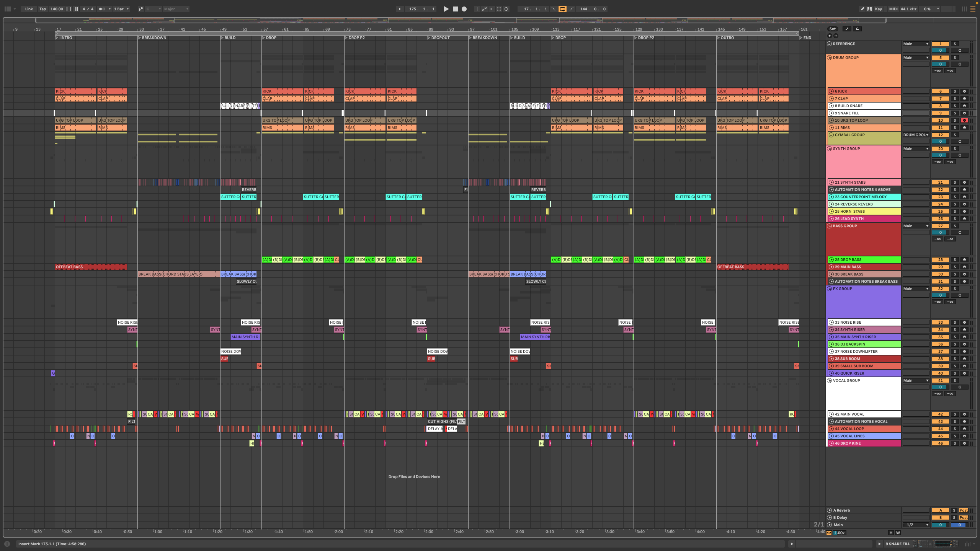
Task: Fold the BASS GROUP track
Action: tap(830, 226)
